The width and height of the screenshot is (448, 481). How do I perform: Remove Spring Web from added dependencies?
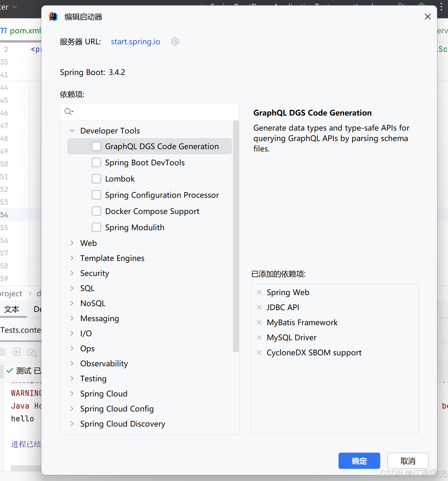(x=259, y=292)
